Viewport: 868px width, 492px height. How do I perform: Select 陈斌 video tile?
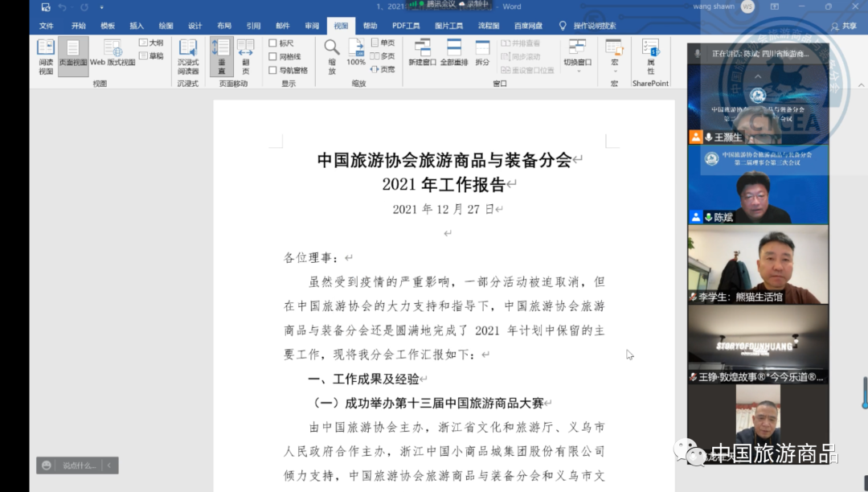[x=758, y=185]
